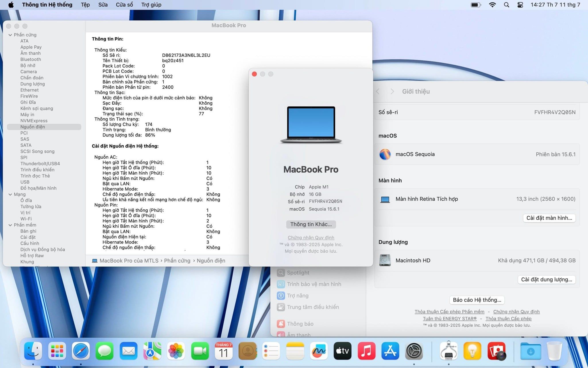Click the Macintosh HD storage row

(477, 260)
